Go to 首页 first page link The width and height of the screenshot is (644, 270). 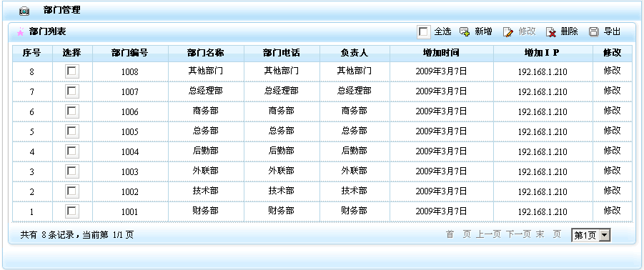click(458, 234)
